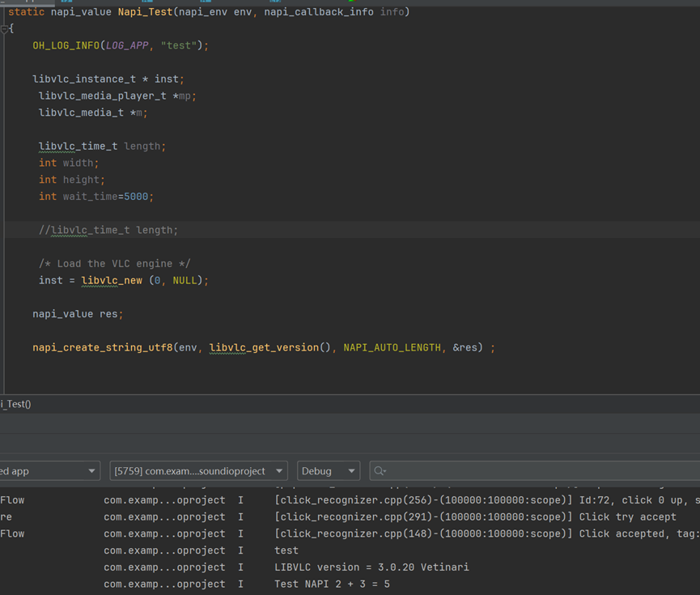Click the commented line '//libvlc_time_t length;'
This screenshot has width=700, height=595.
pos(108,230)
